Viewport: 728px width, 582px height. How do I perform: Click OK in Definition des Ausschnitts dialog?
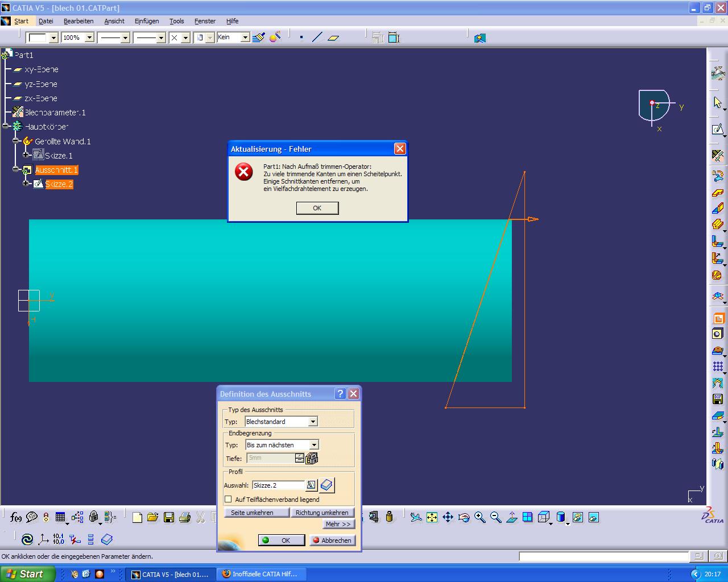pos(282,541)
